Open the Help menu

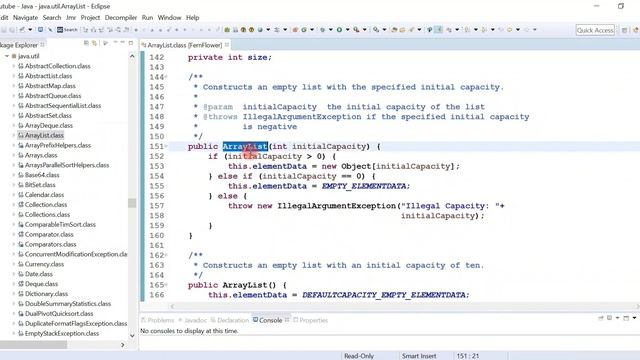193,18
